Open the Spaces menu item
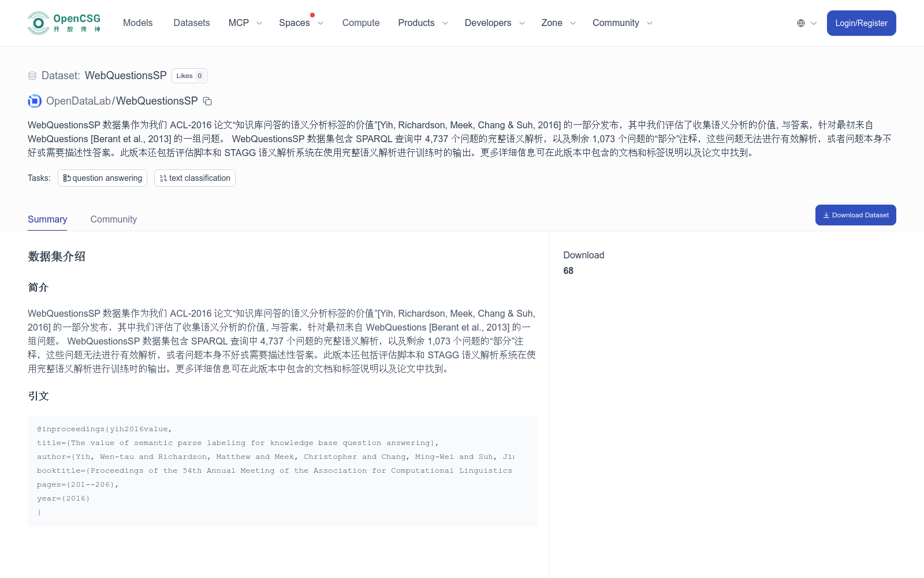924x578 pixels. coord(295,23)
